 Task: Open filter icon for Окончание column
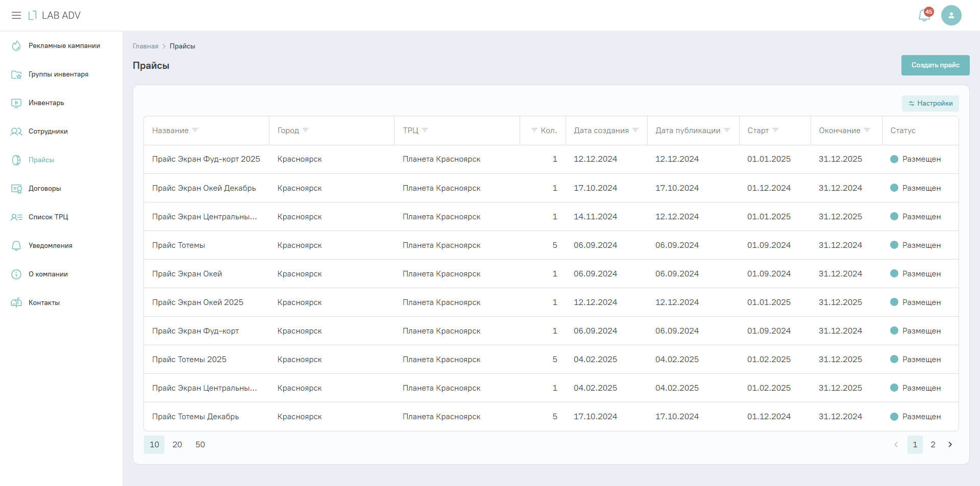(867, 131)
